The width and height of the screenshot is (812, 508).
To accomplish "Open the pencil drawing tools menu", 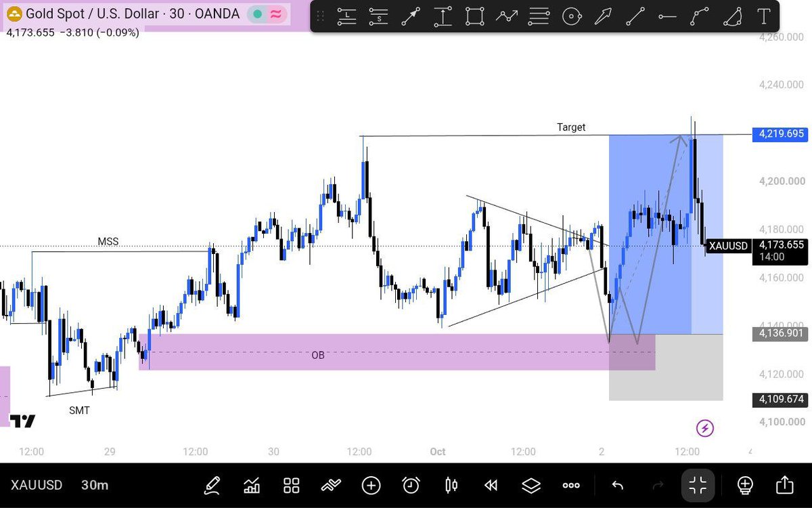I will point(212,485).
